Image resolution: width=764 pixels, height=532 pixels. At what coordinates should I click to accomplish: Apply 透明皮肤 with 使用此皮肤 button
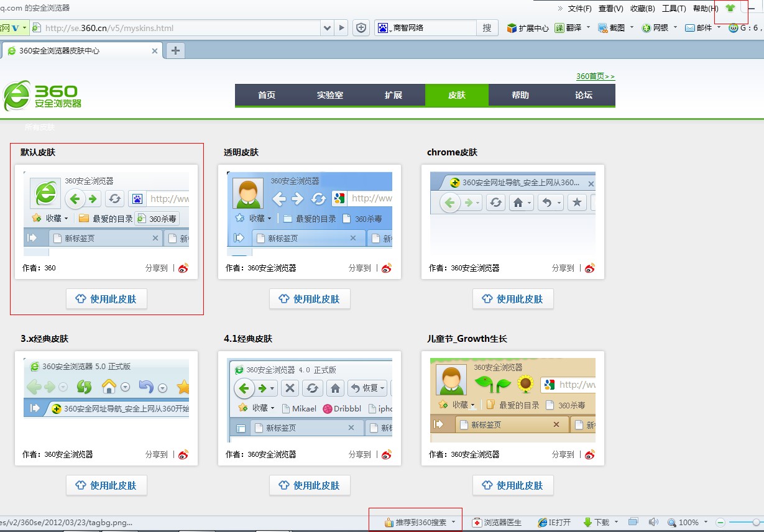point(310,299)
